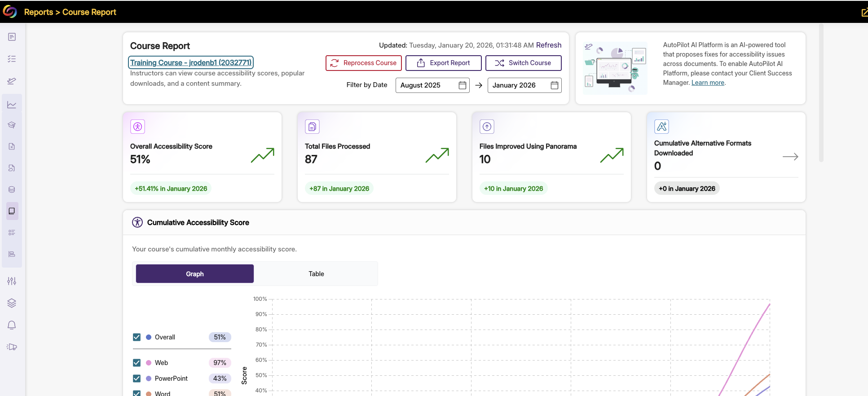Click the graduation cap icon in sidebar
The height and width of the screenshot is (396, 868).
(12, 125)
